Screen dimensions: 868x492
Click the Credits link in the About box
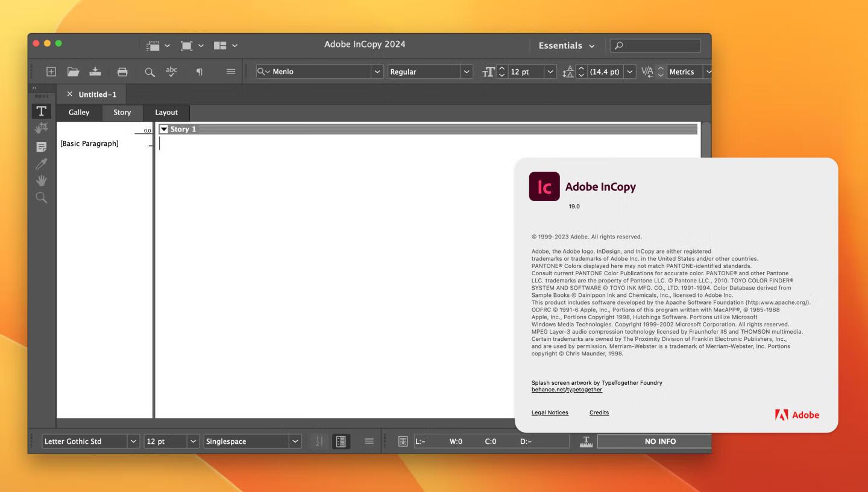pos(599,413)
